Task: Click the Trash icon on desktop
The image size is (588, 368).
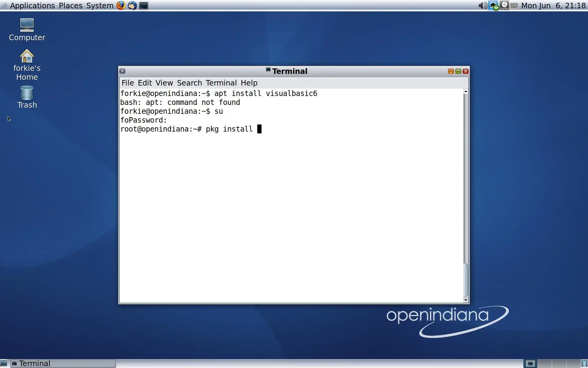Action: tap(27, 93)
